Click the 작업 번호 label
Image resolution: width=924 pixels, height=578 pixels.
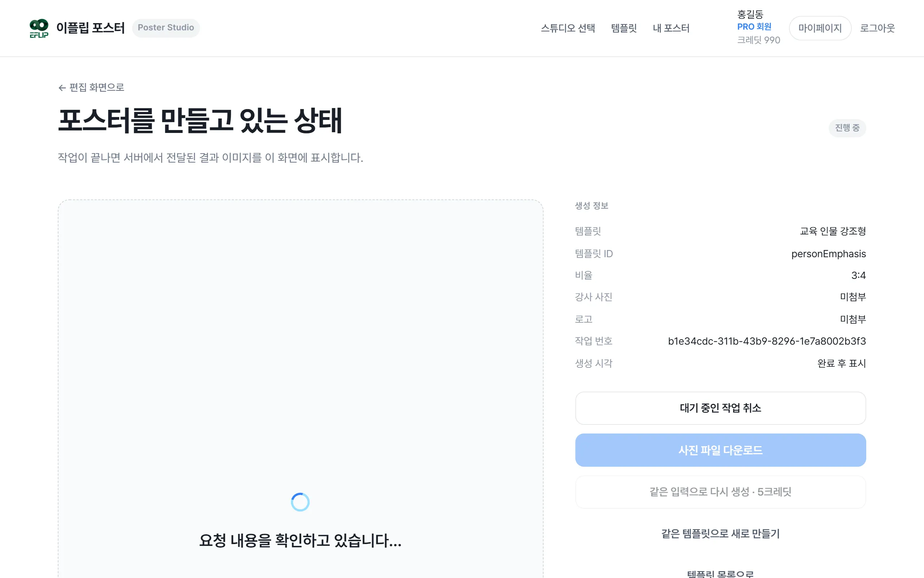[594, 341]
